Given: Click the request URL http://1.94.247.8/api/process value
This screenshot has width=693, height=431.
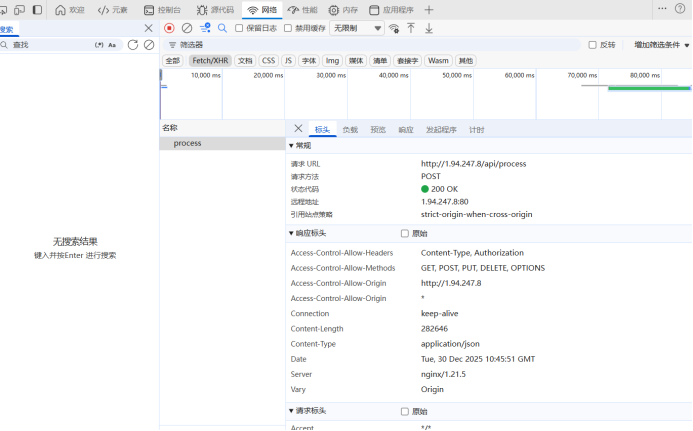Looking at the screenshot, I should pyautogui.click(x=473, y=164).
